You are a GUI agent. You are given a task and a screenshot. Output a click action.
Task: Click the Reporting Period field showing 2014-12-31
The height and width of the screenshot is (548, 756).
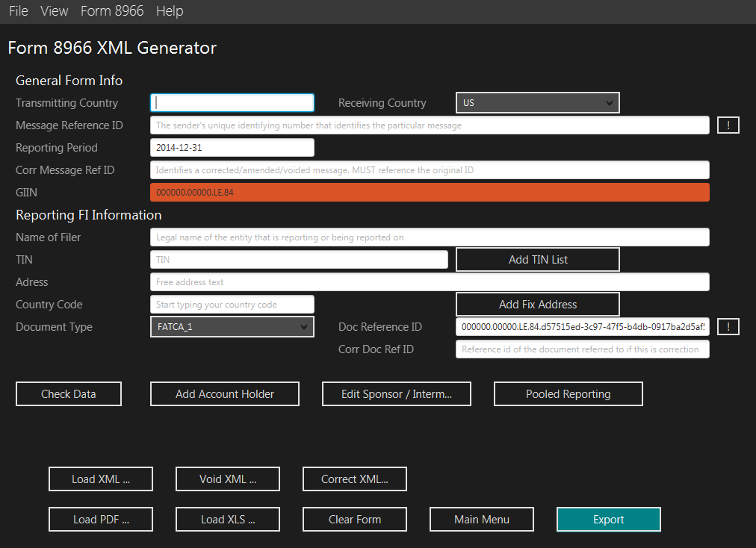(232, 148)
